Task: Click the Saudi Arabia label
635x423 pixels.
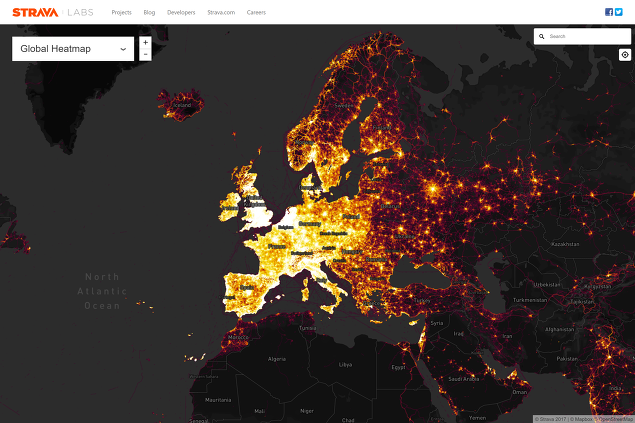Action: (x=464, y=379)
